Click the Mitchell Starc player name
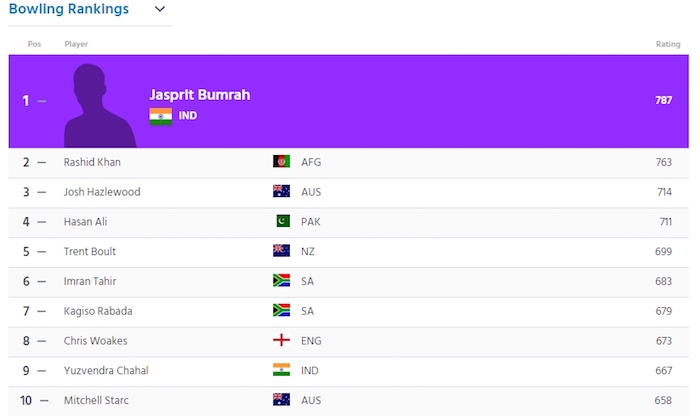 [96, 400]
